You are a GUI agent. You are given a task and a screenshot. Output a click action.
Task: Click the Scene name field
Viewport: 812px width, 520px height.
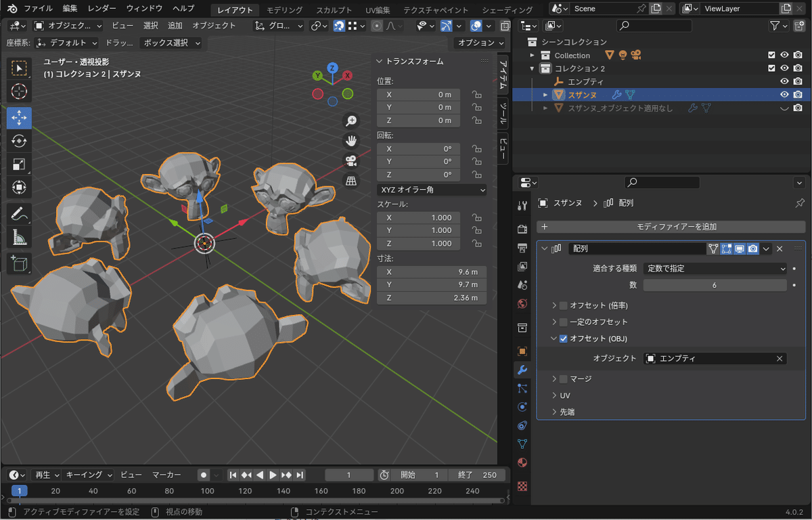(602, 9)
